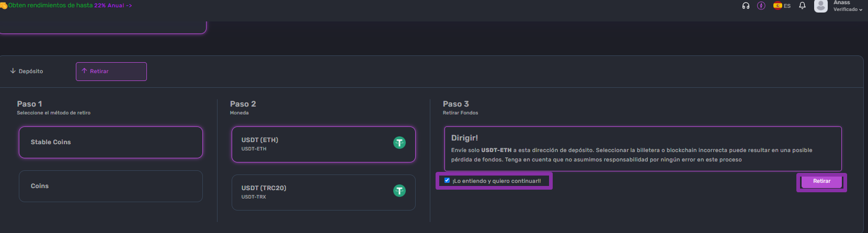Select the Retirar tab
The width and height of the screenshot is (868, 233).
pyautogui.click(x=111, y=72)
